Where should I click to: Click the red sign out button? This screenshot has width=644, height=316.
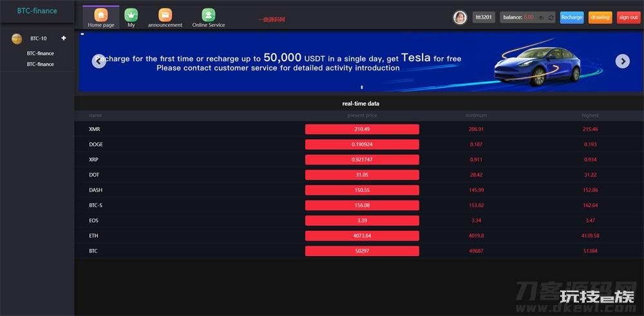coord(629,17)
